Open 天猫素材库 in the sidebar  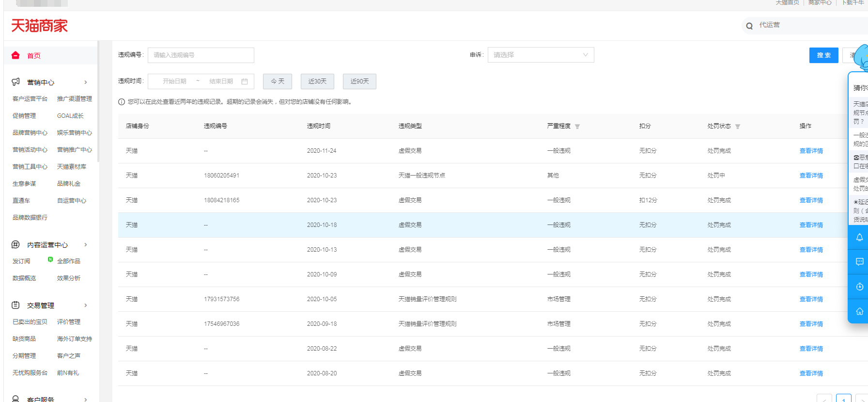72,167
